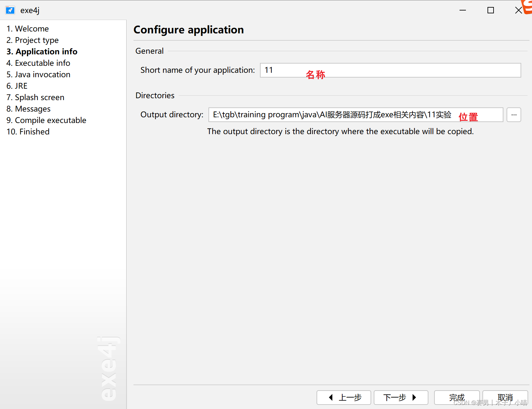The image size is (532, 409).
Task: Click the 完成 finish button
Action: tap(457, 398)
